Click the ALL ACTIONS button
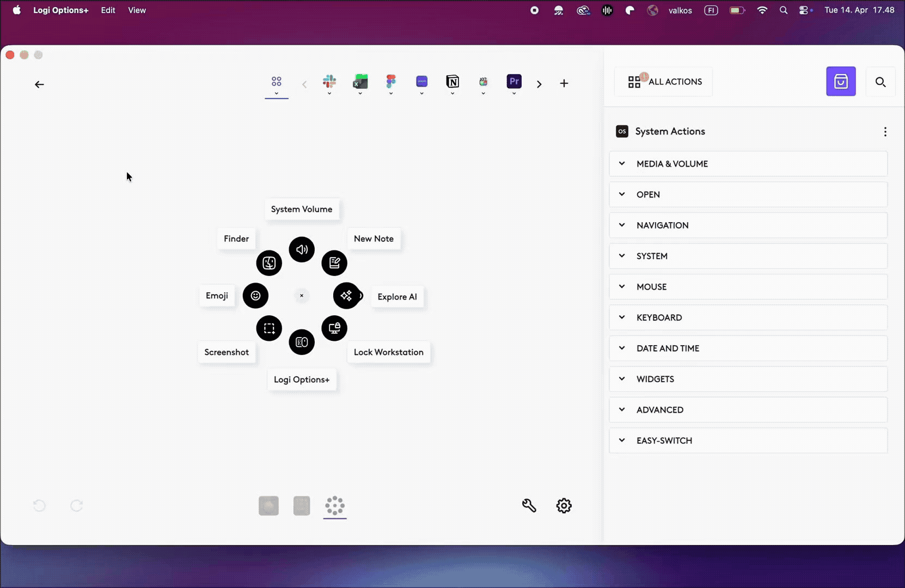The image size is (905, 588). coord(664,82)
